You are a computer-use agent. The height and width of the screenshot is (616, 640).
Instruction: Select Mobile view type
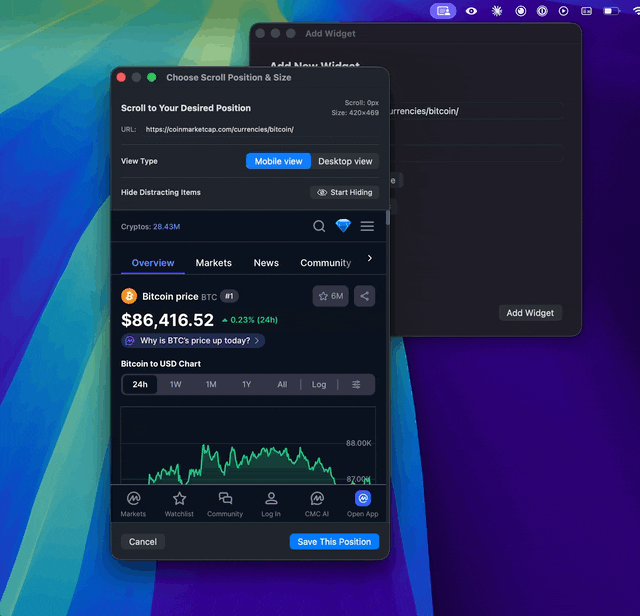pos(278,161)
